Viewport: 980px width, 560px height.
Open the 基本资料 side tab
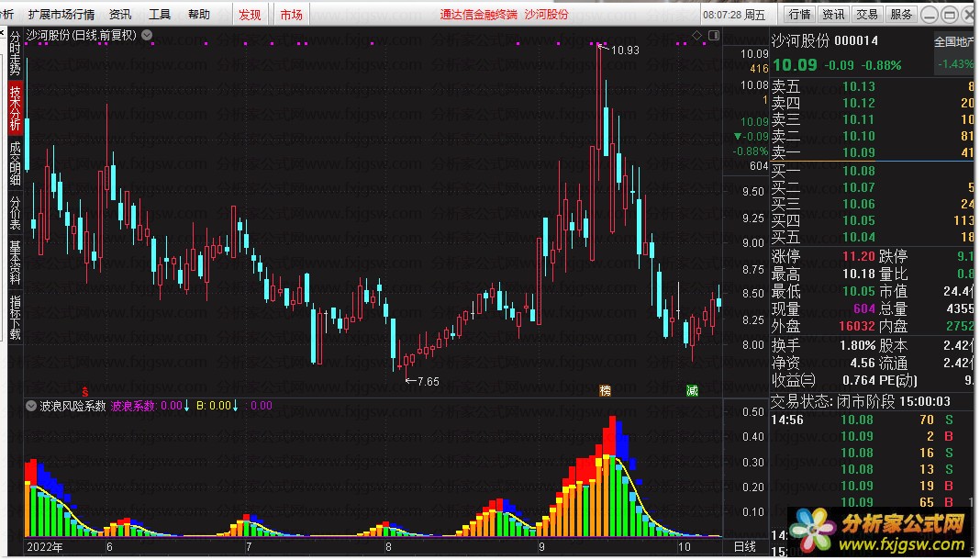(15, 262)
